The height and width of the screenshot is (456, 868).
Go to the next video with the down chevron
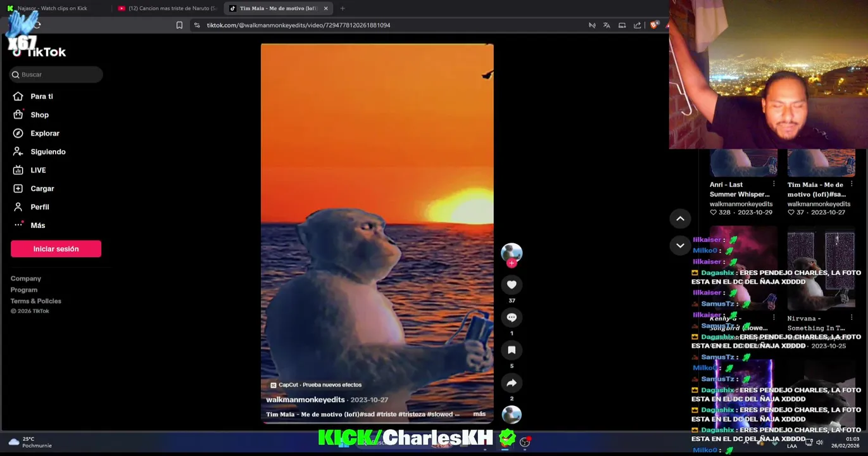click(x=680, y=245)
